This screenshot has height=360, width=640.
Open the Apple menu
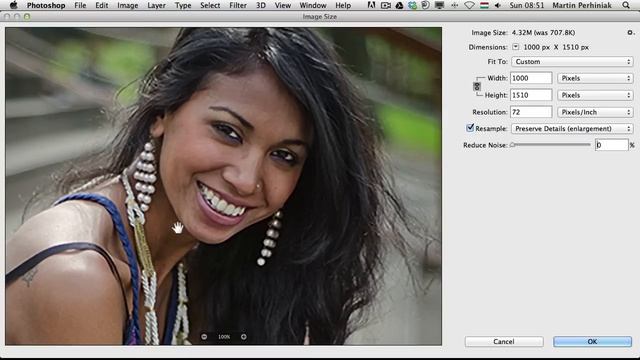13,5
